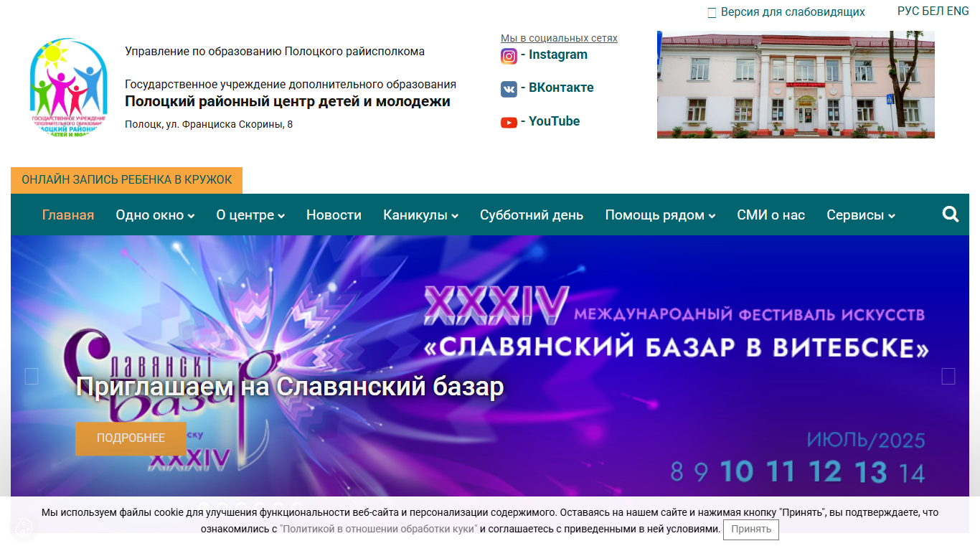
Task: Switch language to РУС
Action: point(908,11)
